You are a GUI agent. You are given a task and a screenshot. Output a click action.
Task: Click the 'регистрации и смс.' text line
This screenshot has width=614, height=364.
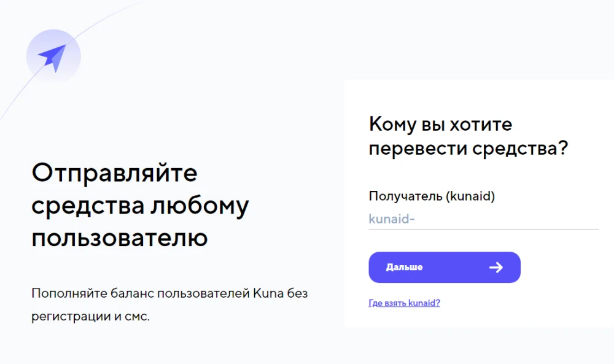coord(90,316)
